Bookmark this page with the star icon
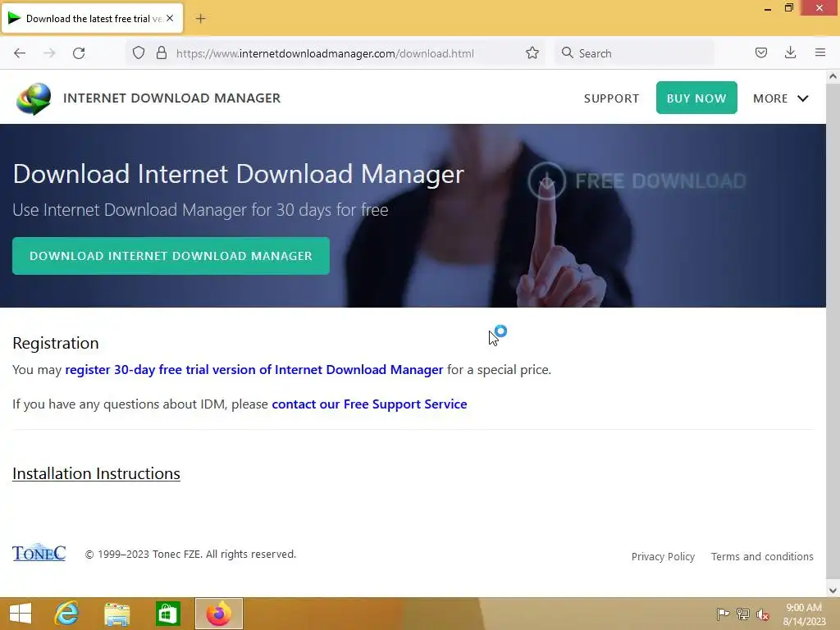This screenshot has width=840, height=630. [532, 53]
